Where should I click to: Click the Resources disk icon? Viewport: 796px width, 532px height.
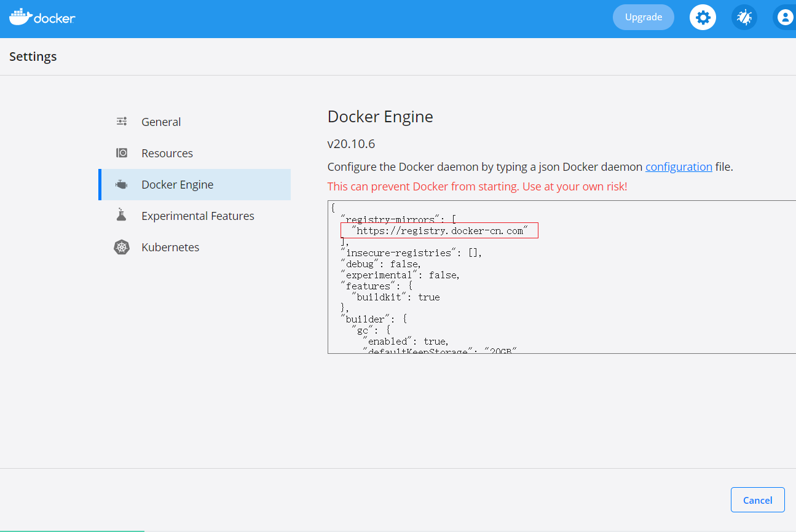point(122,153)
